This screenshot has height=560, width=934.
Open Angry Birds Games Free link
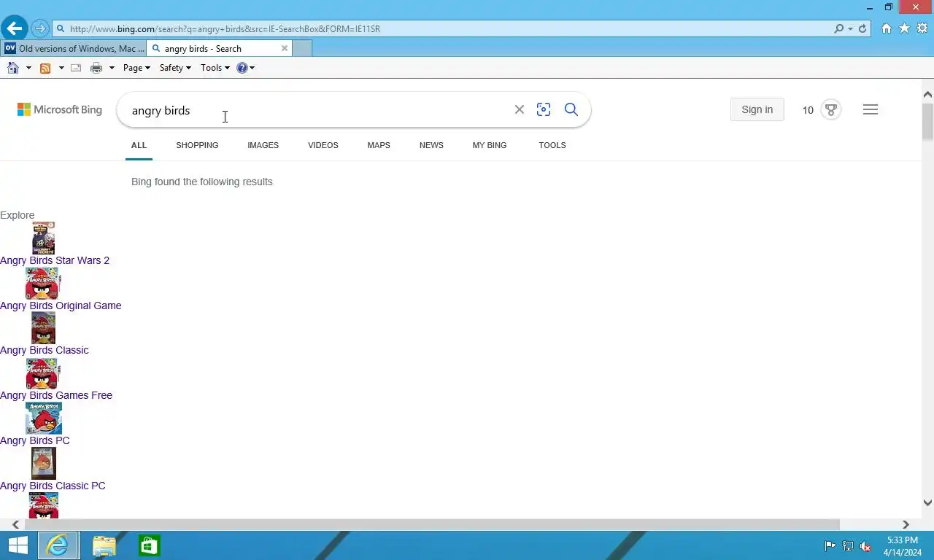[56, 395]
